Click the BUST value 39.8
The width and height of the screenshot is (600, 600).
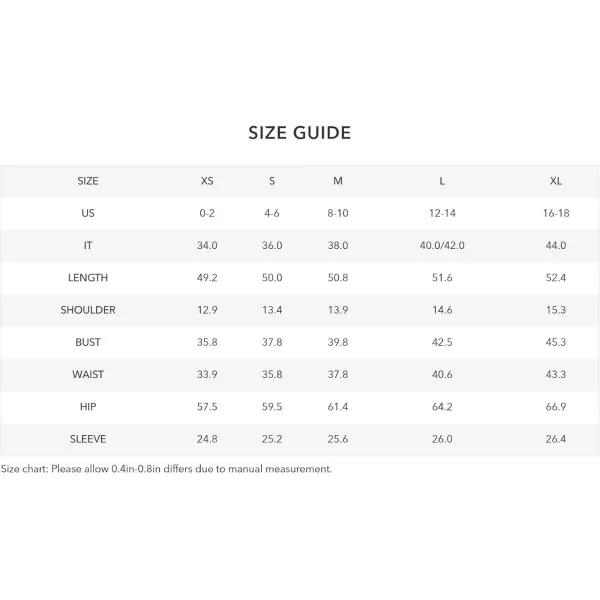tap(338, 342)
